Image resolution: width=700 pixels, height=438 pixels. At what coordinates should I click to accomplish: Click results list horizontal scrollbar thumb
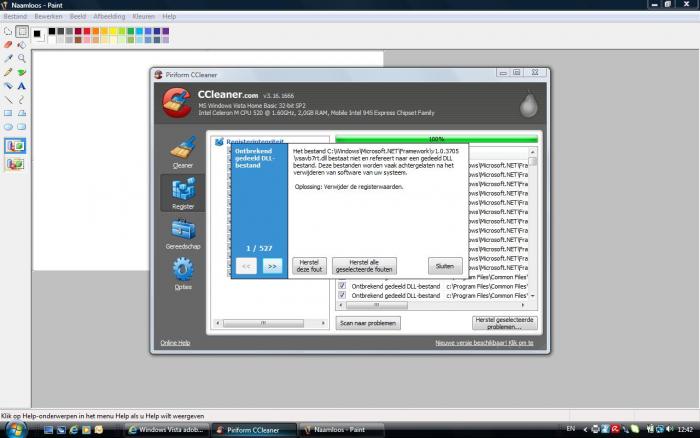(x=377, y=305)
